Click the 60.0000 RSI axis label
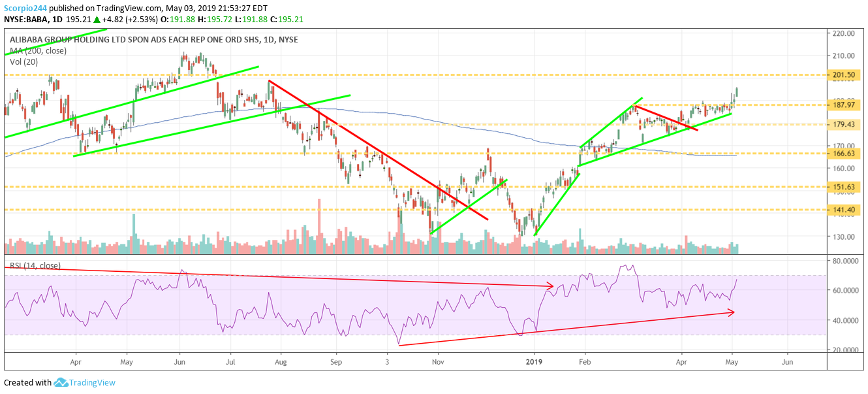This screenshot has height=394, width=868. (x=845, y=291)
